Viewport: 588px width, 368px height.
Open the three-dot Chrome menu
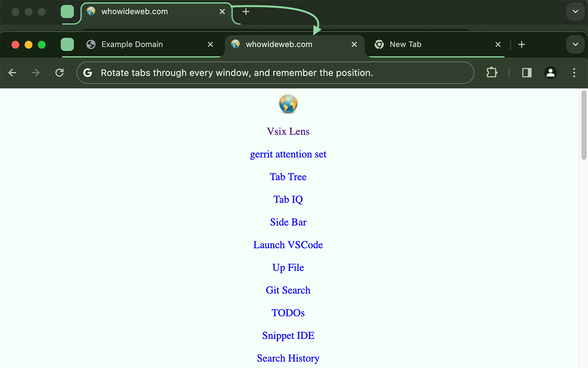tap(574, 73)
